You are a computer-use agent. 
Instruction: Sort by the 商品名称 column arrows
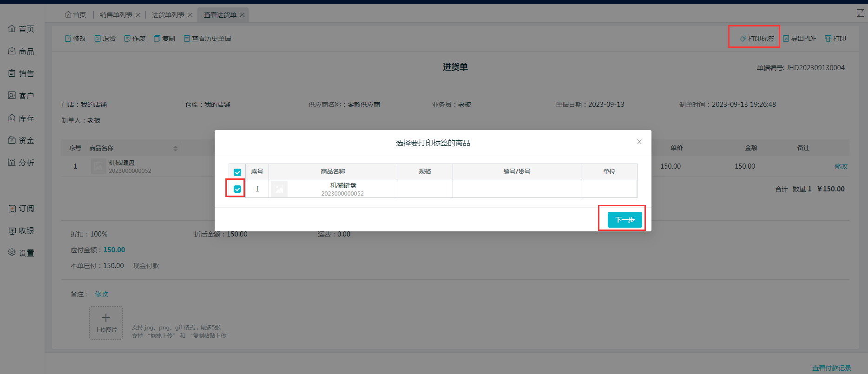click(x=175, y=148)
